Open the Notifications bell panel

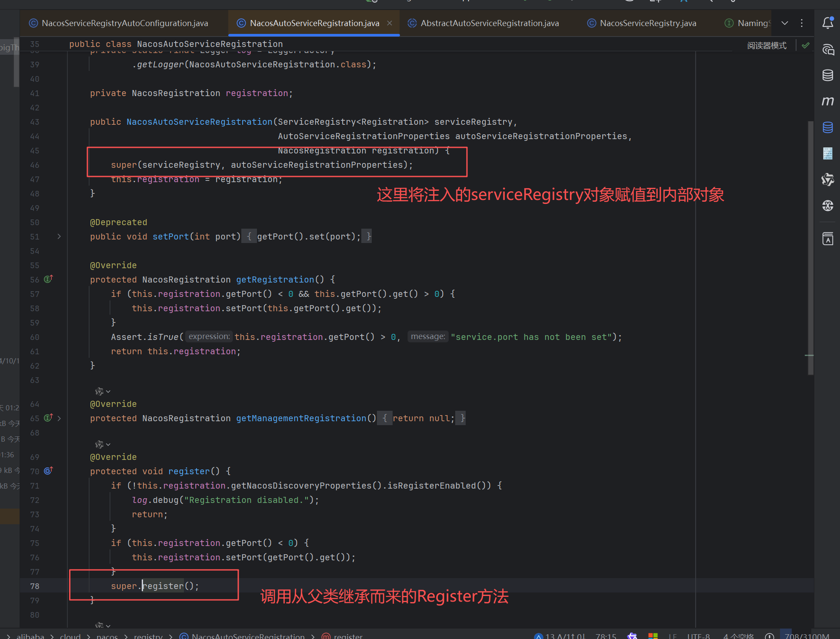click(827, 23)
